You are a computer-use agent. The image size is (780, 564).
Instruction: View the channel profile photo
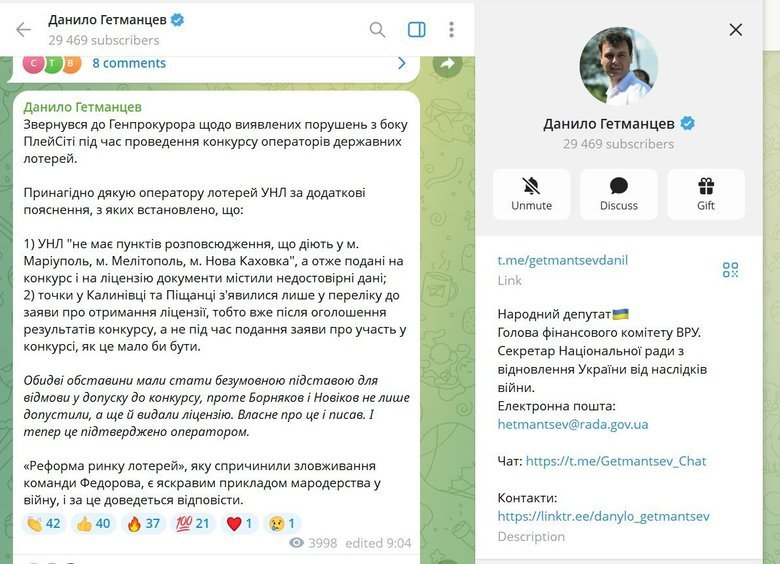point(618,66)
